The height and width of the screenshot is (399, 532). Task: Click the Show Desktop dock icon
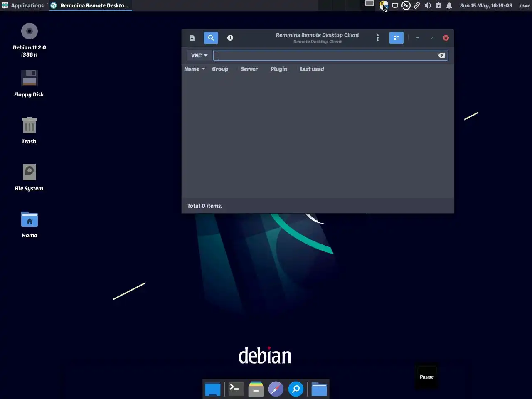click(213, 389)
